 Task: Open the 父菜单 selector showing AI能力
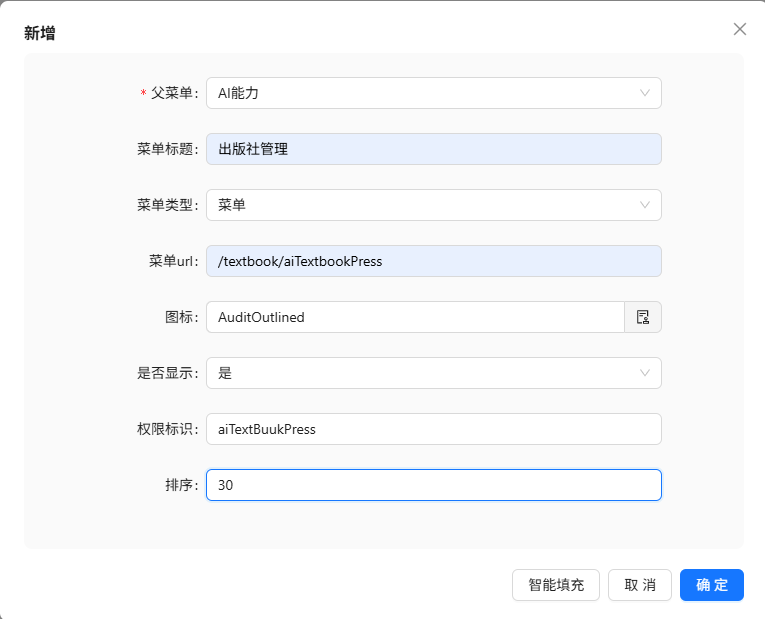tap(420, 93)
